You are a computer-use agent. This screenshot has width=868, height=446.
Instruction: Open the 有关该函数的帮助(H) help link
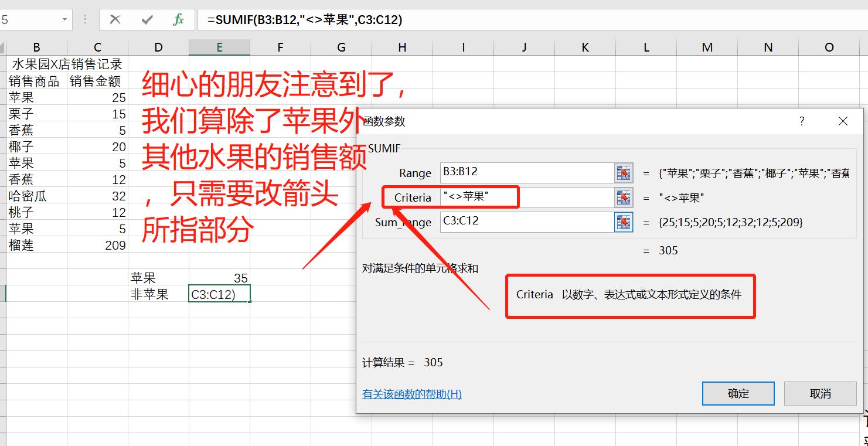[x=411, y=394]
